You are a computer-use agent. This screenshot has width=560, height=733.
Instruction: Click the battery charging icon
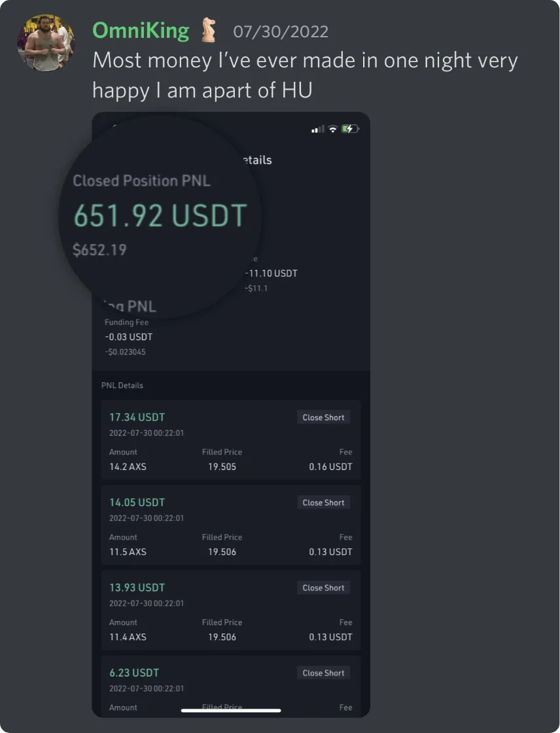click(x=350, y=129)
